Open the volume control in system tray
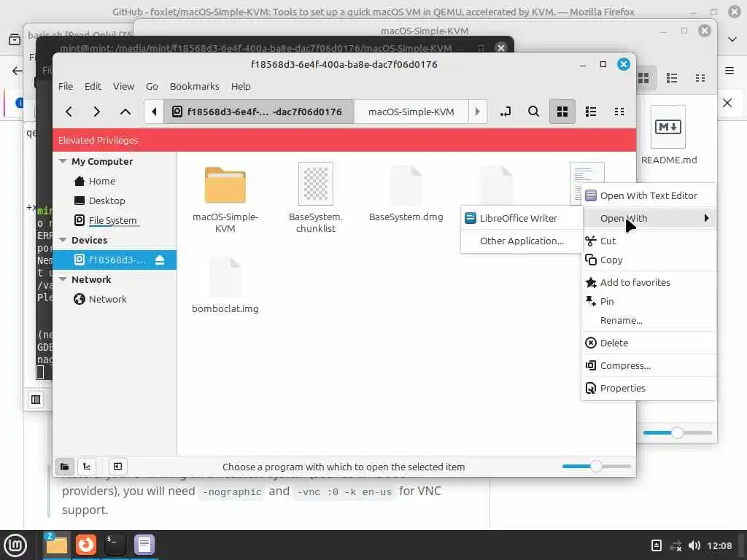The width and height of the screenshot is (747, 560). pyautogui.click(x=694, y=545)
